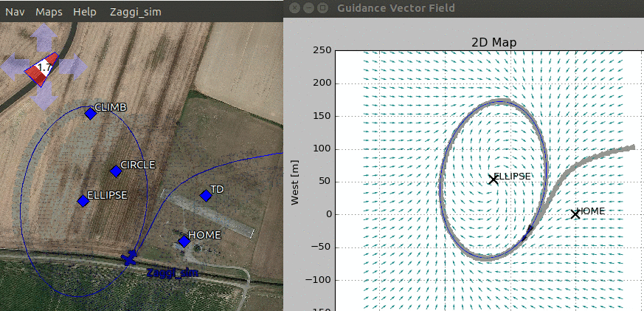Viewport: 644px width, 311px height.
Task: Click the Guidance Vector Field title bar
Action: coord(464,8)
